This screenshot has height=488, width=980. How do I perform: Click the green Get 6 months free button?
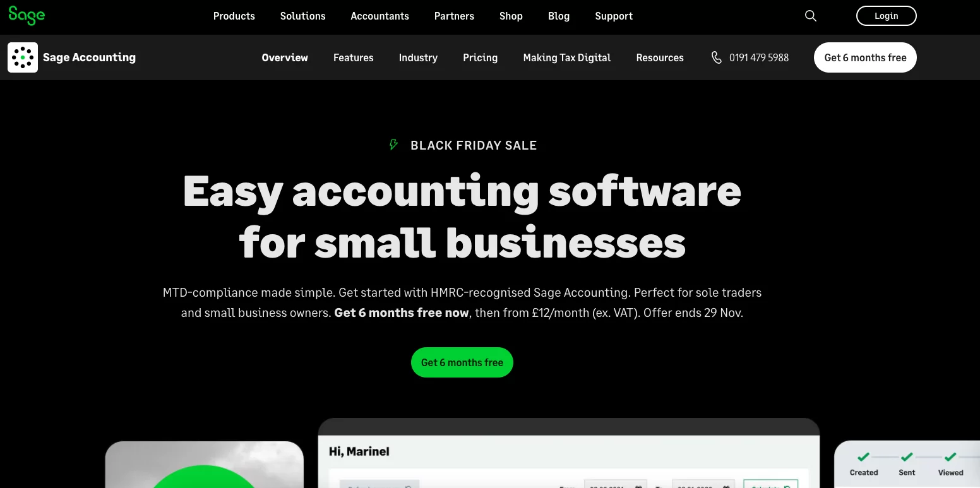462,362
